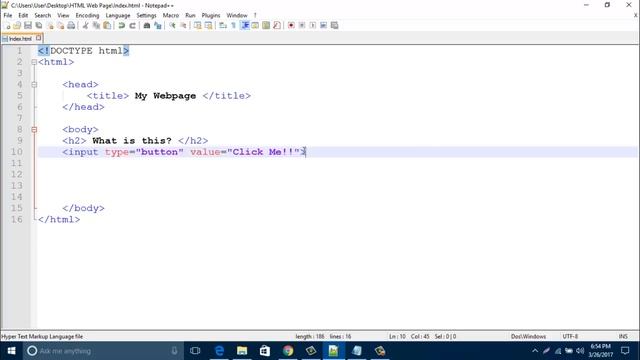Click the Close document toolbar icon
The width and height of the screenshot is (640, 360).
[x=50, y=25]
